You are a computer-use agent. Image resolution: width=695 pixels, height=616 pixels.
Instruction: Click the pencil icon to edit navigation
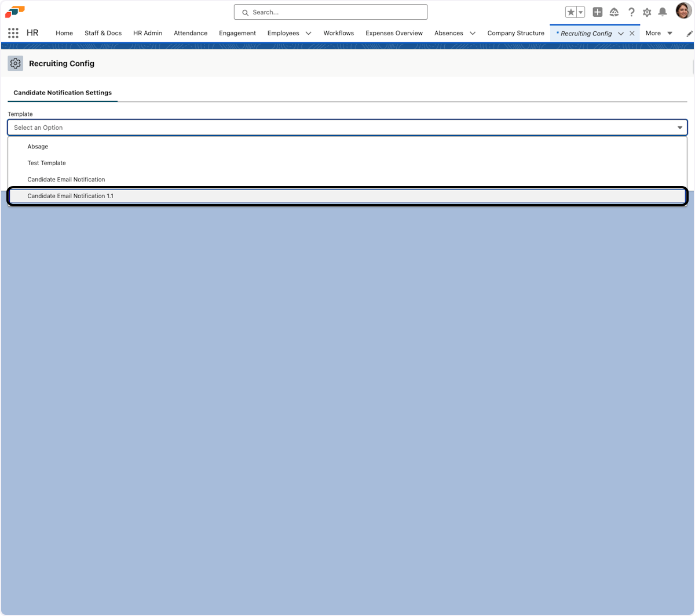click(x=689, y=34)
